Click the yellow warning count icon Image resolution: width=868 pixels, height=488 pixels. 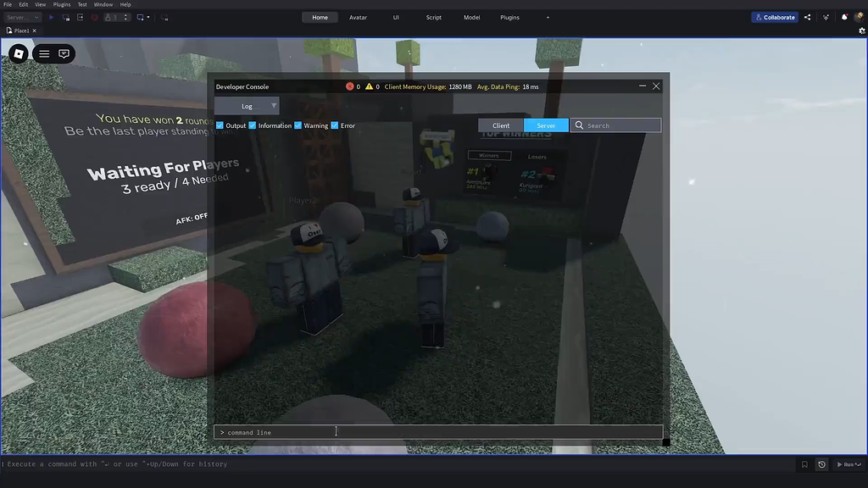(370, 86)
